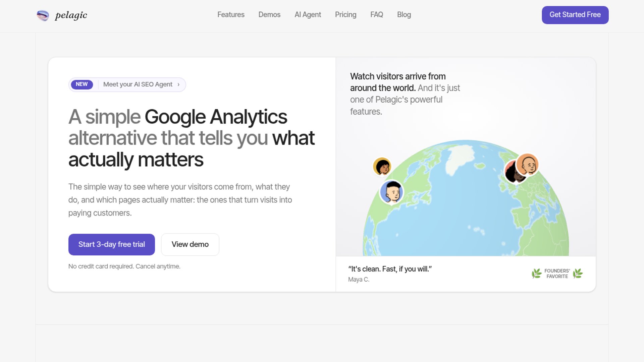Click the name Maya C.
Viewport: 644px width, 362px height.
coord(359,280)
